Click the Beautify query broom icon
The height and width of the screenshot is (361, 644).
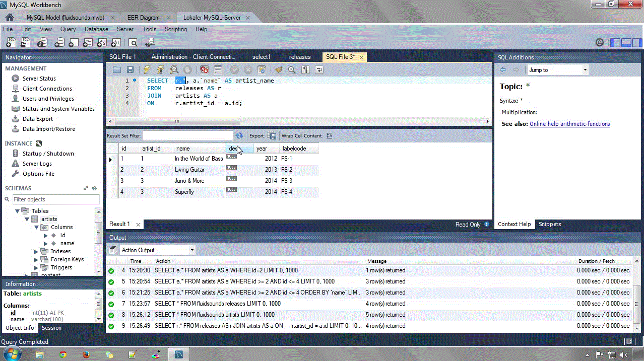coord(278,70)
